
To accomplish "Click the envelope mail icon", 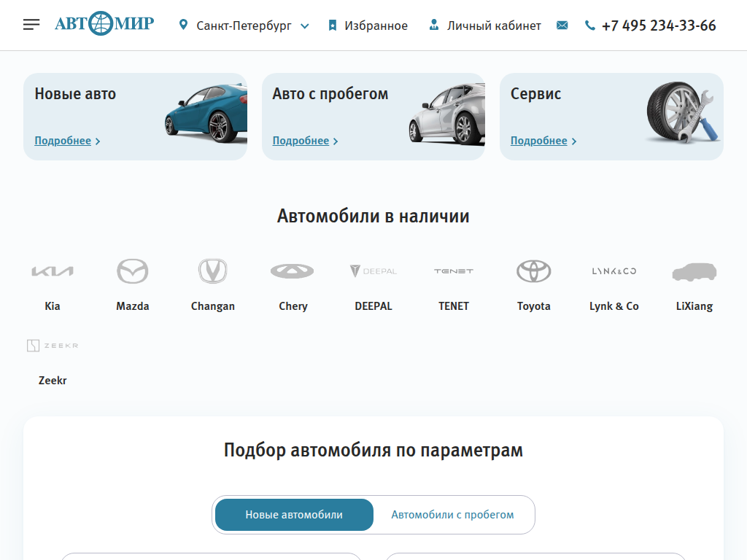I will click(562, 25).
